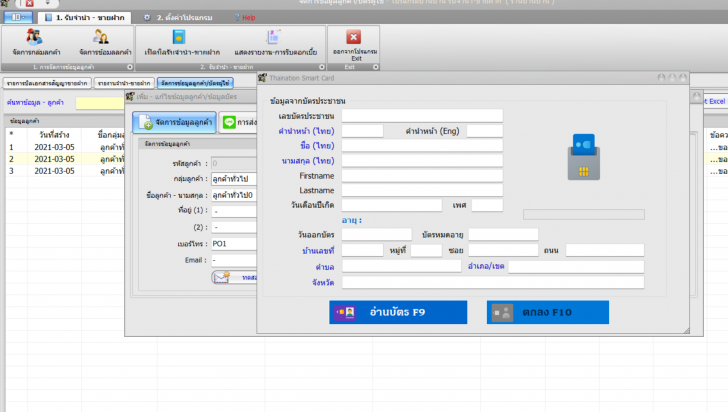728x412 pixels.
Task: Click the customer group field in edit dialog
Action: (234, 179)
